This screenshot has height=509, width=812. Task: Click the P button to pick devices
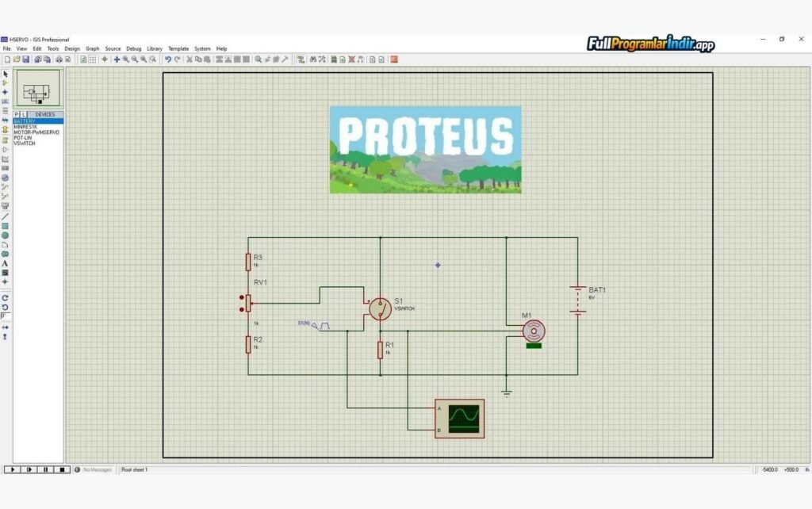pos(17,114)
